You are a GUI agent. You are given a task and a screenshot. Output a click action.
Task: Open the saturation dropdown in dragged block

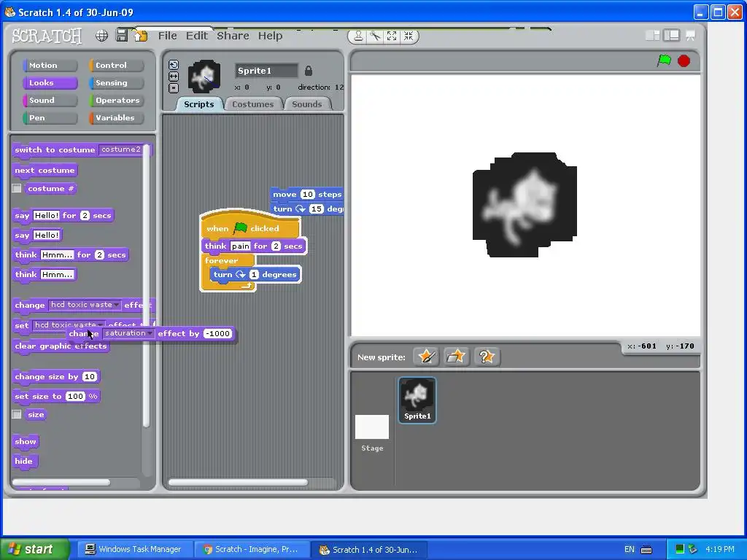128,333
